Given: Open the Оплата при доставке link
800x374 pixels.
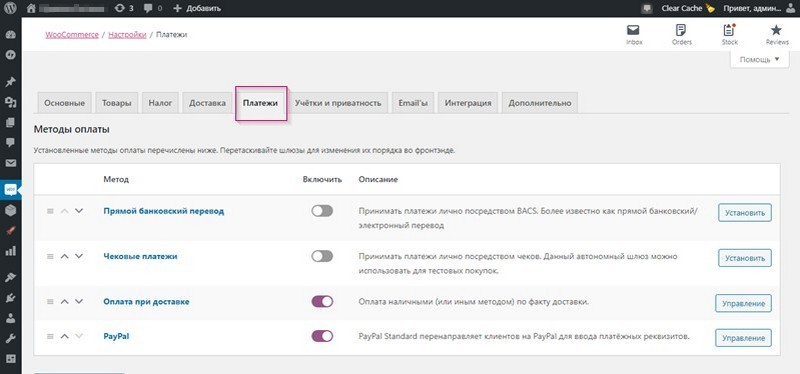Looking at the screenshot, I should 146,302.
